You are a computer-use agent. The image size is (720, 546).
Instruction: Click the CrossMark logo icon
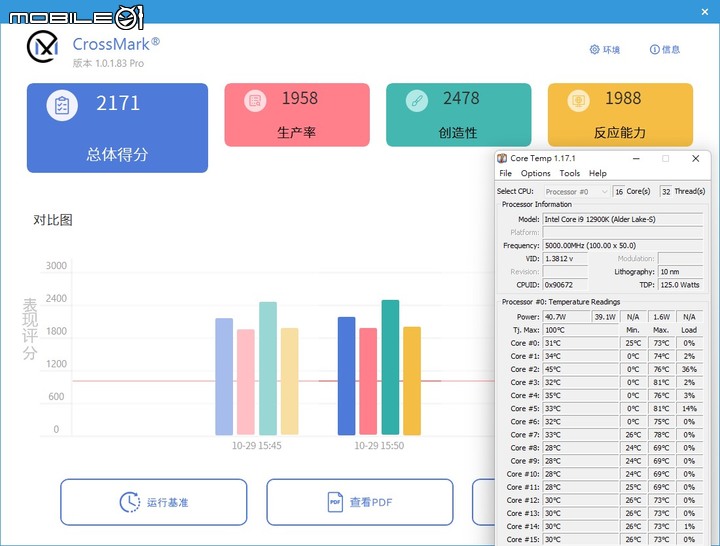pos(43,47)
